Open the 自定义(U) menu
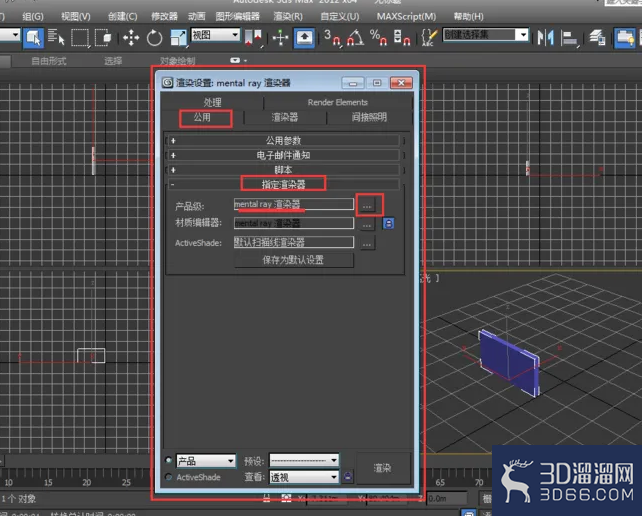Viewport: 642px width, 516px height. (x=340, y=16)
